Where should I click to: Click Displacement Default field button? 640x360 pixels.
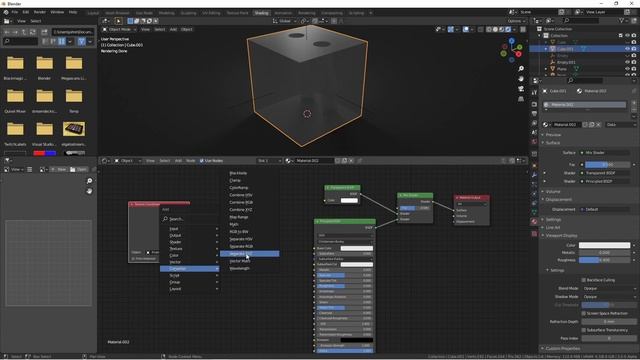[x=605, y=209]
